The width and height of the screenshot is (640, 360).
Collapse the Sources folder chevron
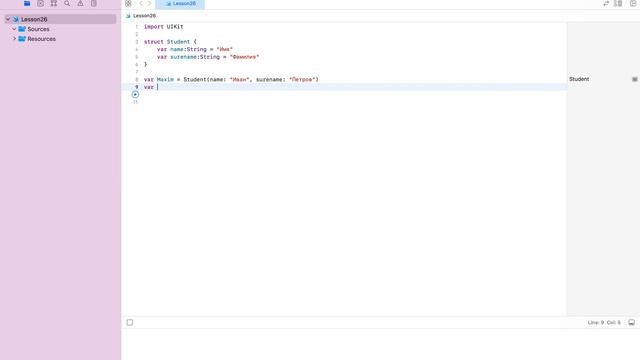click(14, 29)
